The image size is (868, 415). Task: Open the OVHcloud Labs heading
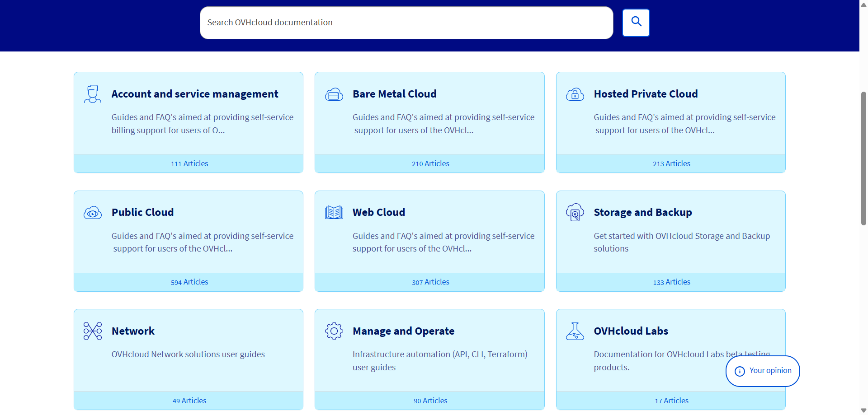(631, 331)
